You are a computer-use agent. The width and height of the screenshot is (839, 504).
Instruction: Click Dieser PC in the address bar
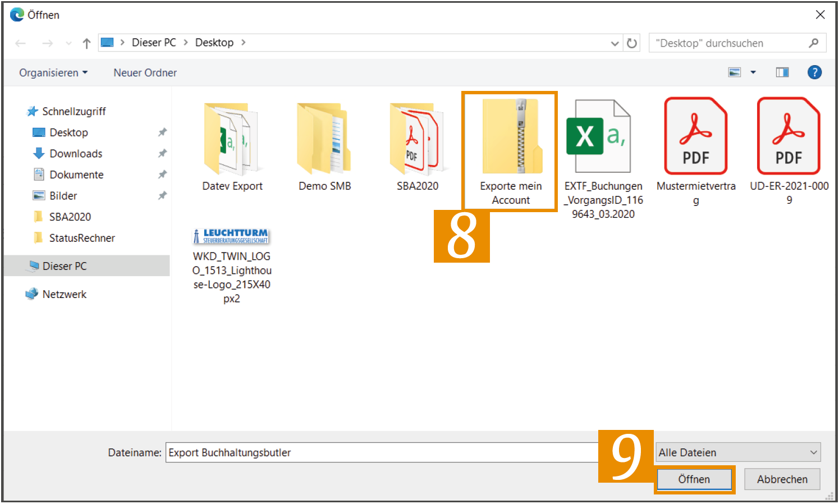pyautogui.click(x=154, y=43)
